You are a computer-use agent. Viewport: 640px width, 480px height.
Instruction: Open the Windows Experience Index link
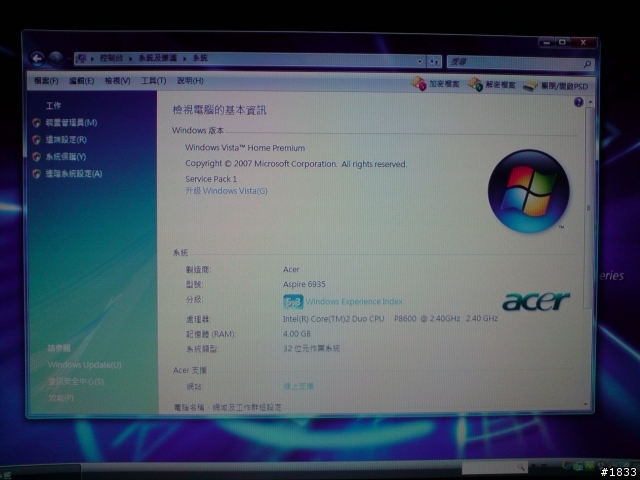click(354, 302)
